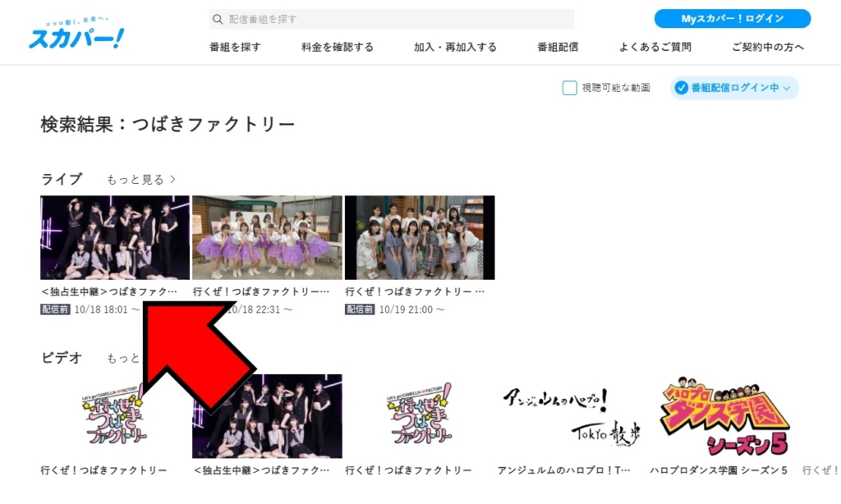Open the 番組を探す menu

point(235,47)
